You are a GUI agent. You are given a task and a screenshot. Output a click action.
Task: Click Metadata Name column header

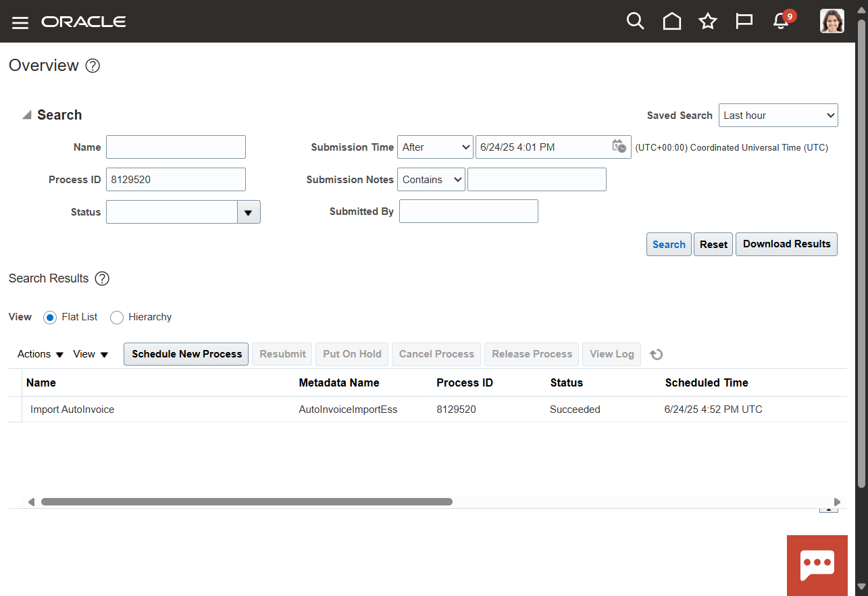[339, 383]
